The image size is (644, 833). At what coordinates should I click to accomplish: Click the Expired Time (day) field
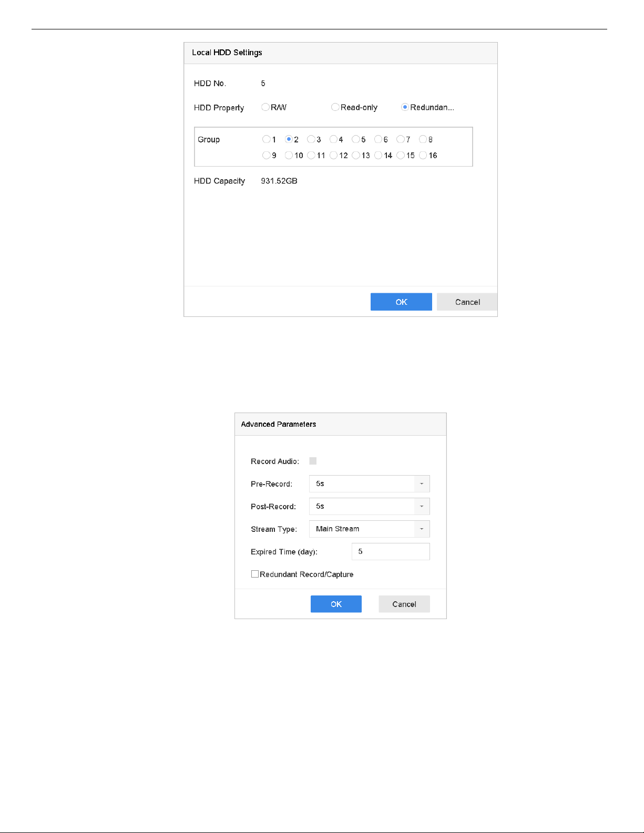(x=390, y=551)
